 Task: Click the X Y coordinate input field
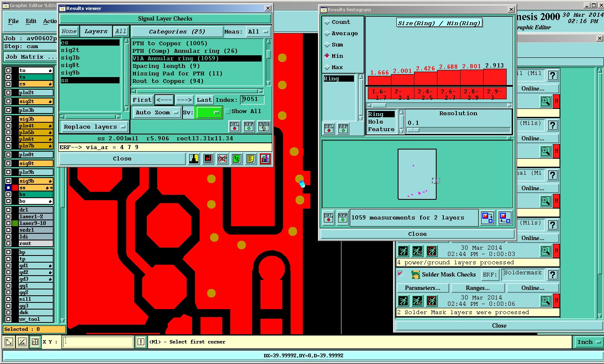pyautogui.click(x=99, y=342)
